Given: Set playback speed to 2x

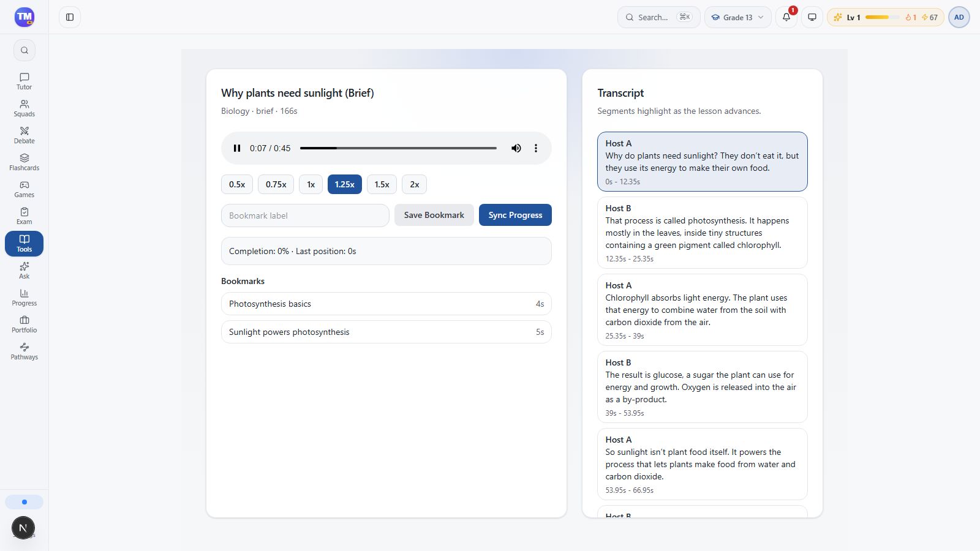Looking at the screenshot, I should click(x=415, y=184).
